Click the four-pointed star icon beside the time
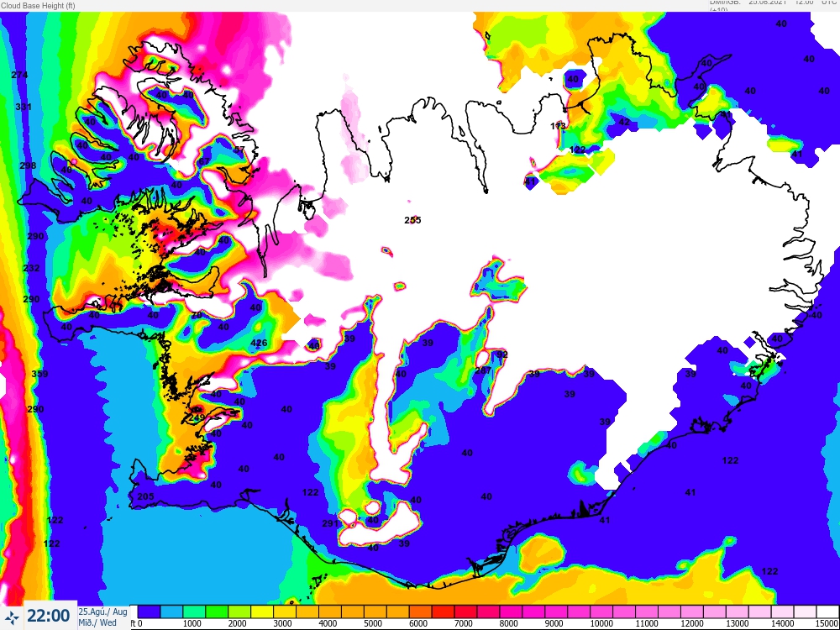840x630 pixels. click(12, 617)
